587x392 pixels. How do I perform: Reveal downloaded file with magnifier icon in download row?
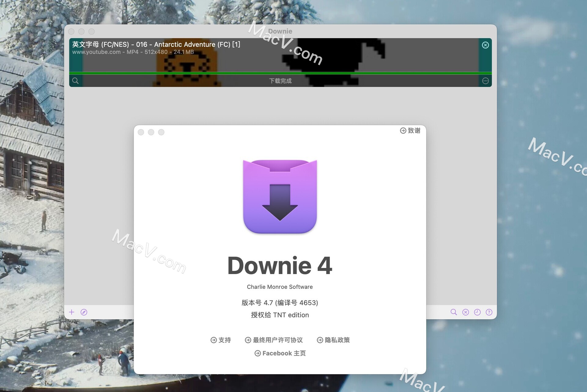pyautogui.click(x=76, y=81)
